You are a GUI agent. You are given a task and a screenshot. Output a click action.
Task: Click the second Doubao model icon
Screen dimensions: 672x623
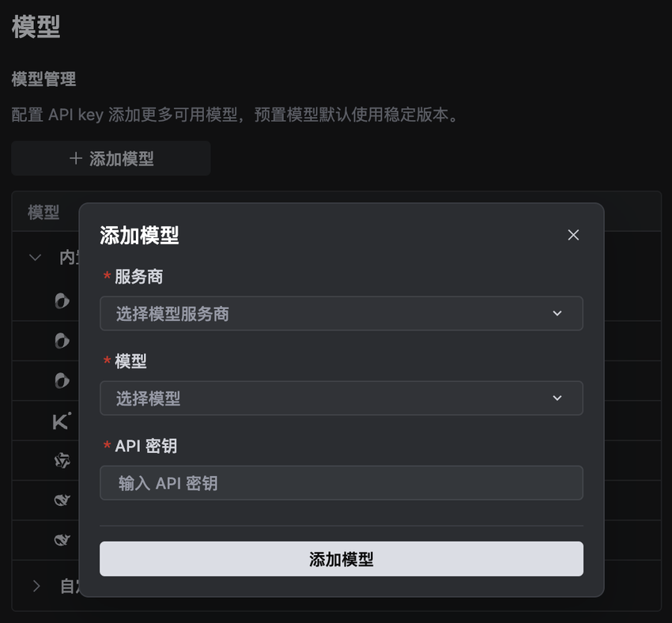62,341
